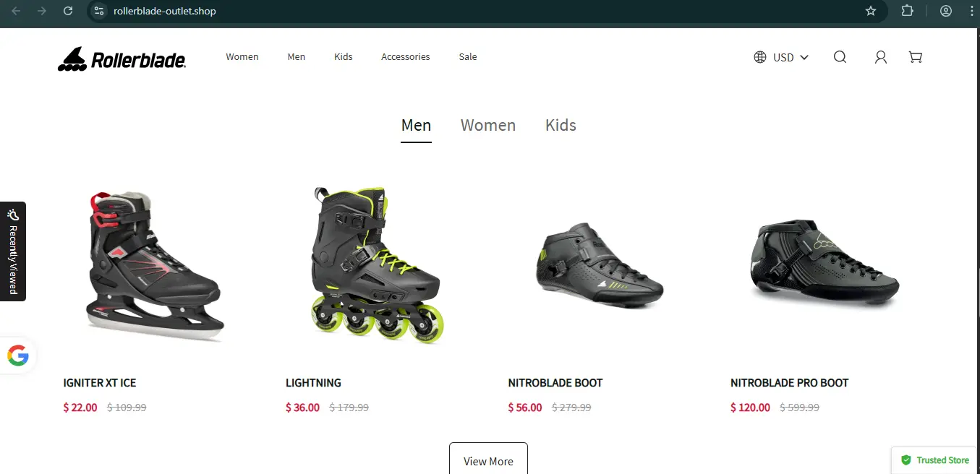The height and width of the screenshot is (474, 980).
Task: Expand the Recently Viewed side panel
Action: coord(13,251)
